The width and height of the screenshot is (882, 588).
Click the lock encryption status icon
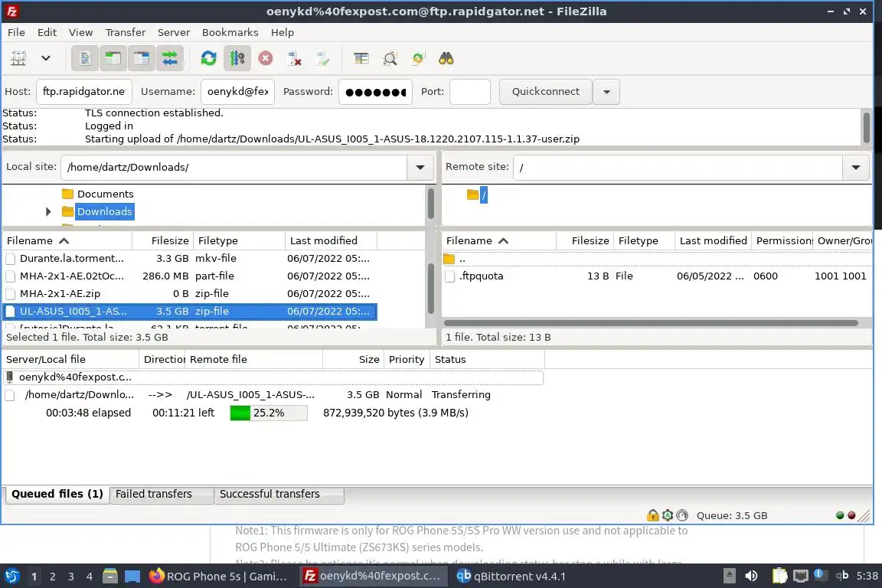(x=652, y=515)
